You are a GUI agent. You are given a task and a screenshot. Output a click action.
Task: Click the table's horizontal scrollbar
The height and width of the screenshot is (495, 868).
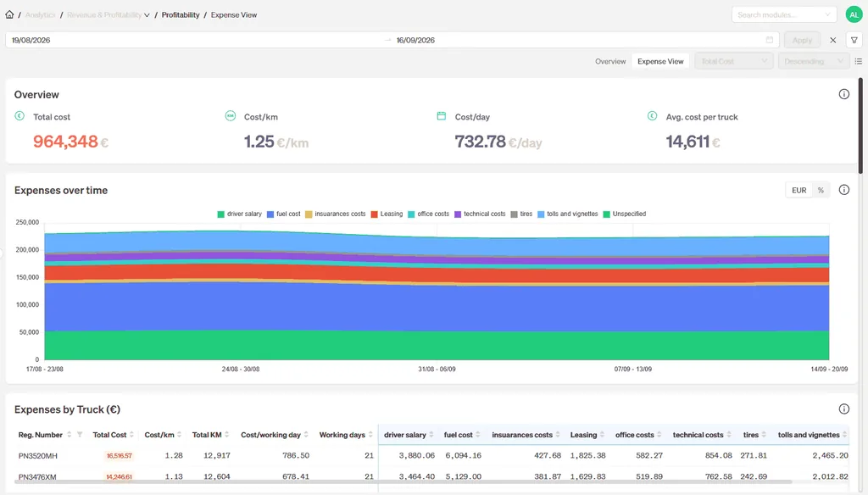(x=403, y=481)
